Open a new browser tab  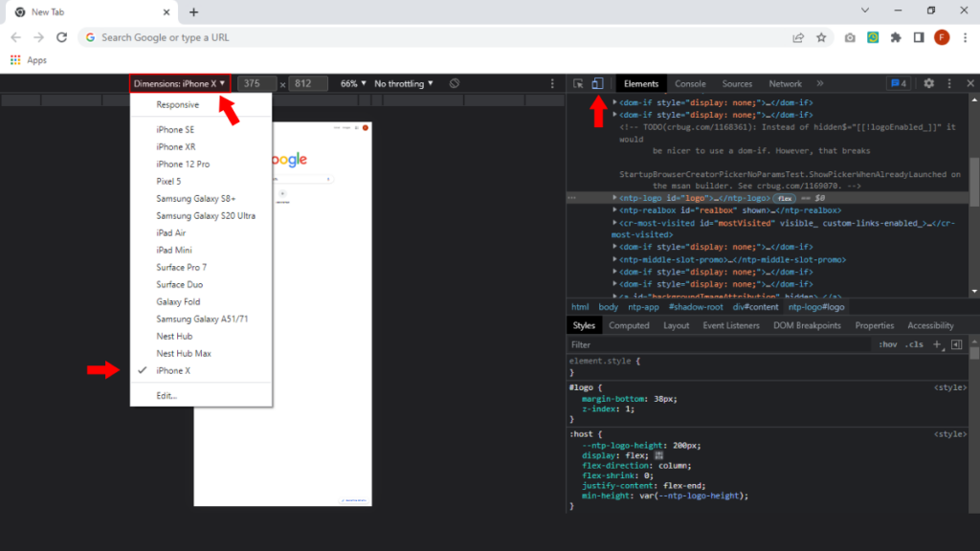[193, 11]
